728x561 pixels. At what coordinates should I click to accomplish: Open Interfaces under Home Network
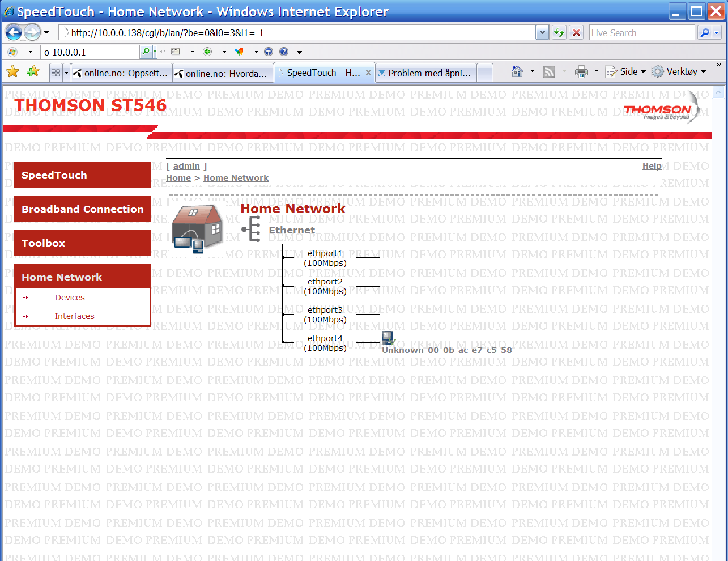click(74, 316)
